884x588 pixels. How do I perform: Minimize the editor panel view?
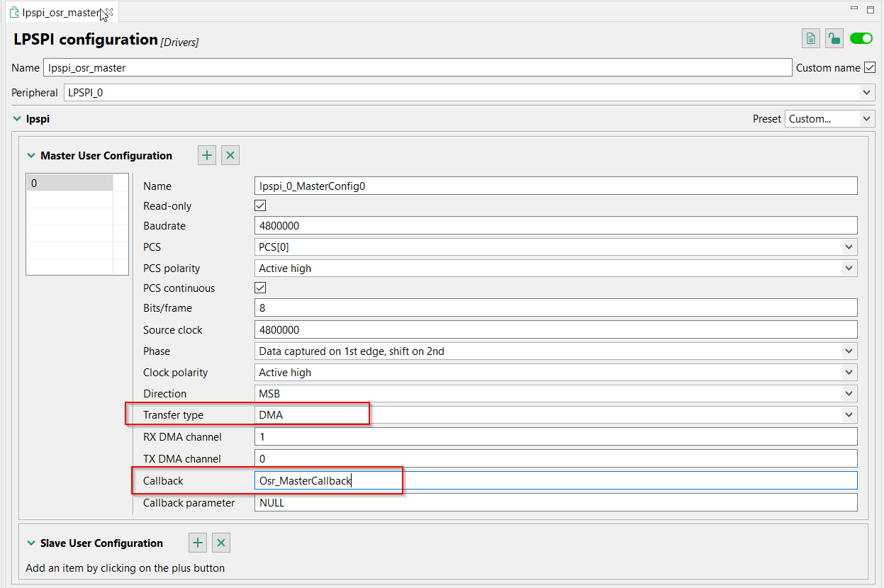pos(853,9)
